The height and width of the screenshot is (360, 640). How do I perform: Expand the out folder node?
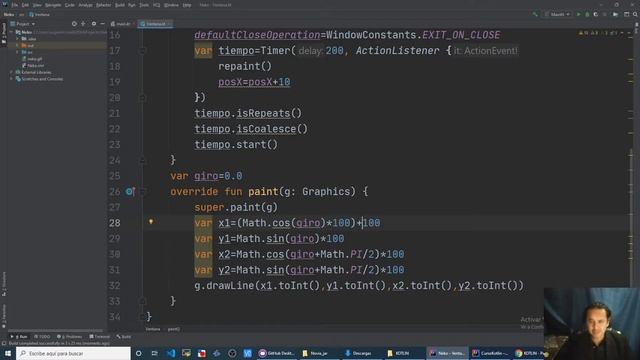coord(18,45)
